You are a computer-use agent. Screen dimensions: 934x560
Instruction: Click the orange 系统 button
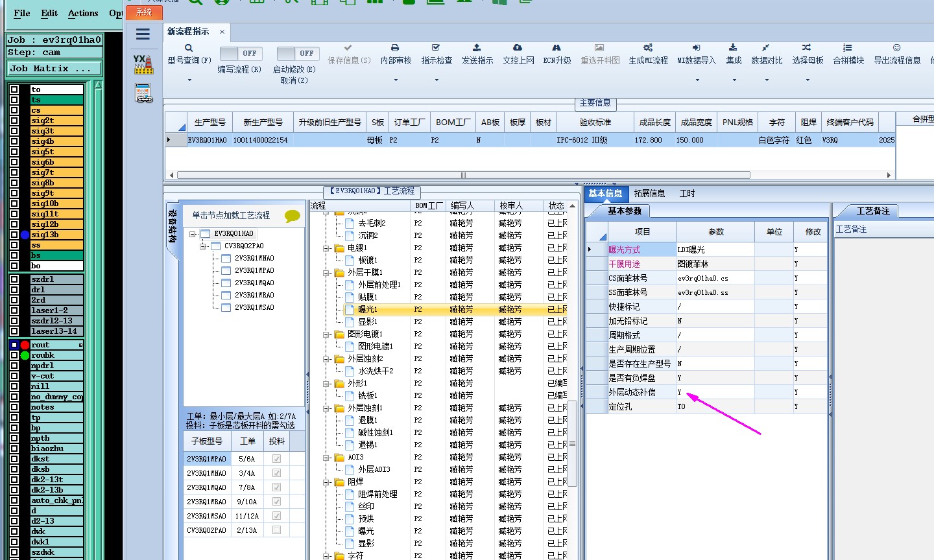pos(144,12)
